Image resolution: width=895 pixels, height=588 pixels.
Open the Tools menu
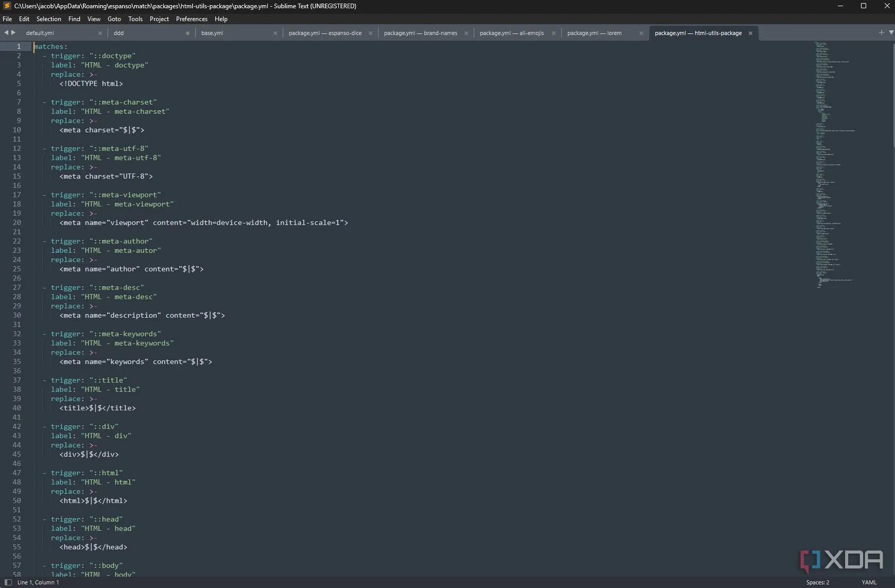pyautogui.click(x=135, y=19)
